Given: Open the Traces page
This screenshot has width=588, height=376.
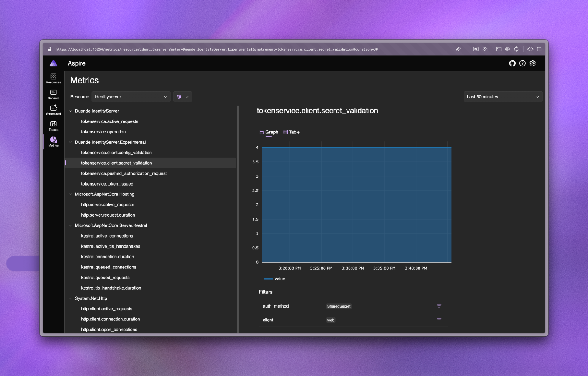Looking at the screenshot, I should point(53,126).
